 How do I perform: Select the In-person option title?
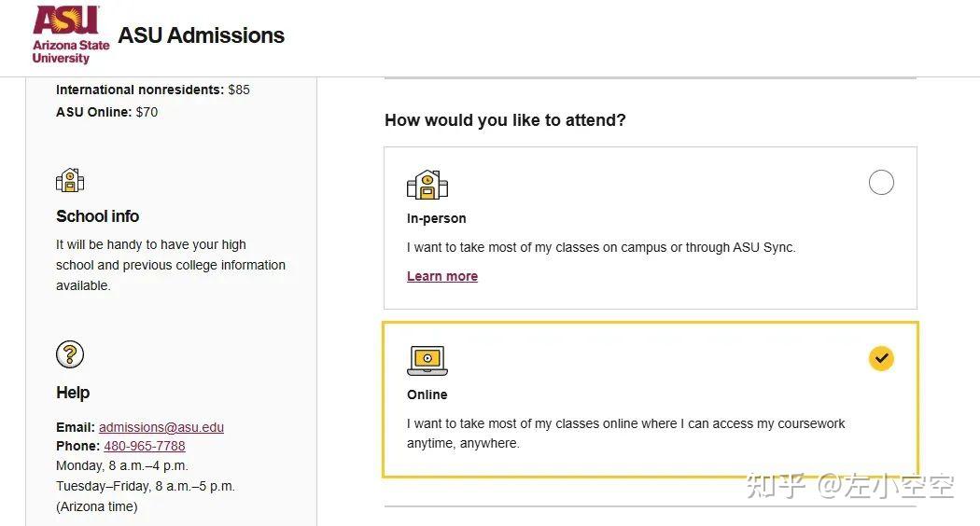(x=436, y=218)
